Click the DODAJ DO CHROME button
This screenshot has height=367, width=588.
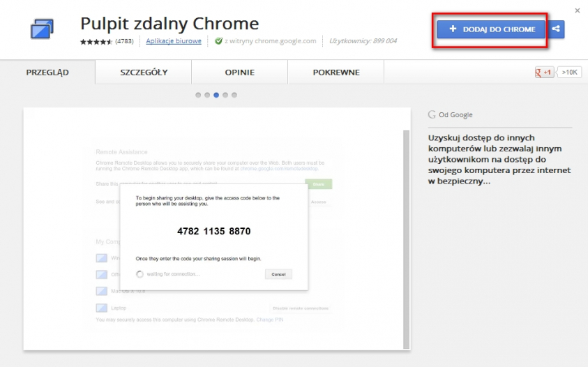[x=492, y=29]
